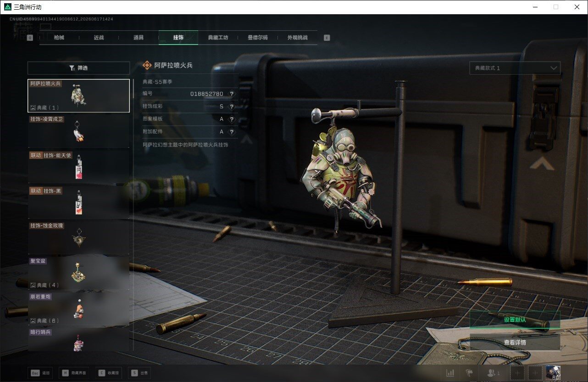588x382 pixels.
Task: Select the 崩岩重炮 charm
Action: coord(78,309)
